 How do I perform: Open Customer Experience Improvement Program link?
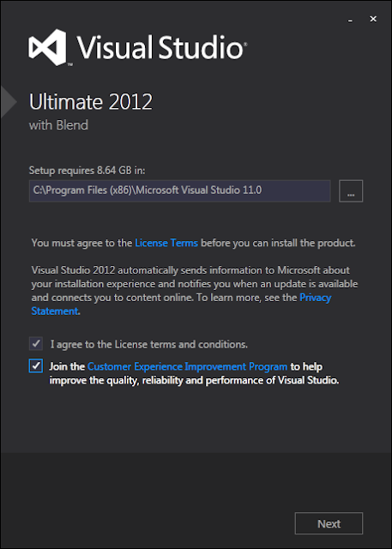coord(187,366)
